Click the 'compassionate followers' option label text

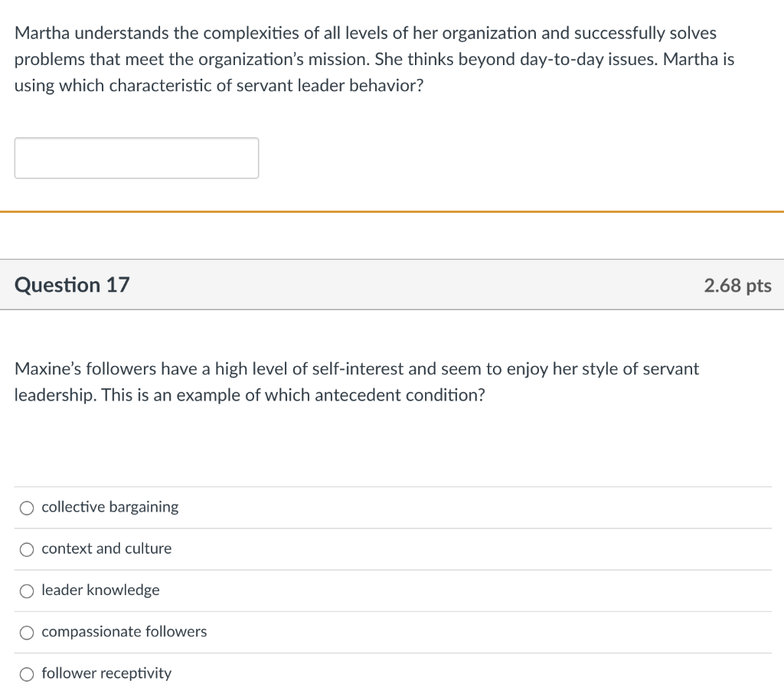[124, 632]
